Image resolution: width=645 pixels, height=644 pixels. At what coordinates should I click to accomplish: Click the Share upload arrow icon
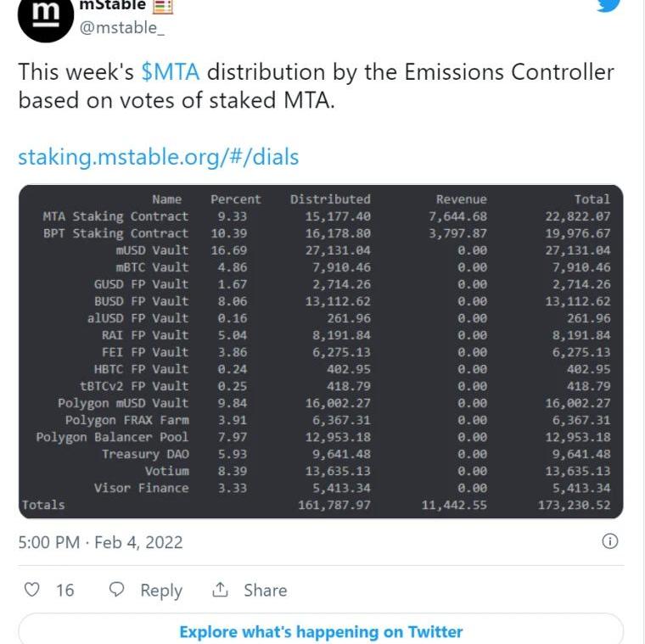(x=221, y=590)
